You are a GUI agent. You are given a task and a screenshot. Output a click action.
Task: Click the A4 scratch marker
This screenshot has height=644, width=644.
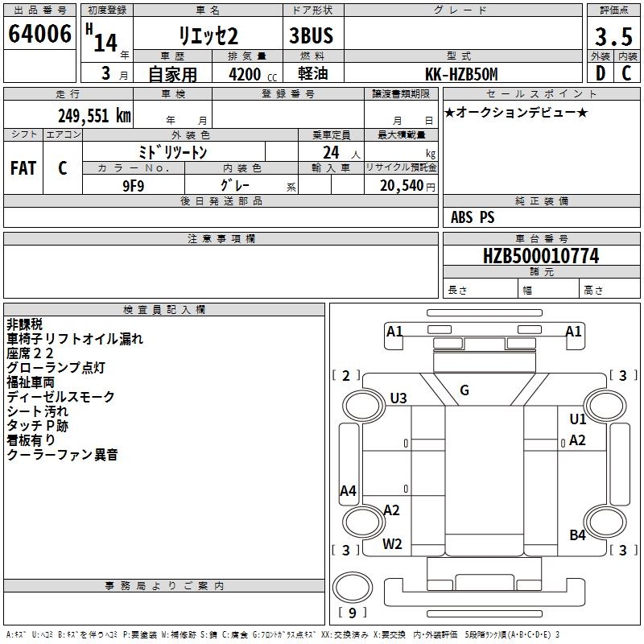click(348, 490)
